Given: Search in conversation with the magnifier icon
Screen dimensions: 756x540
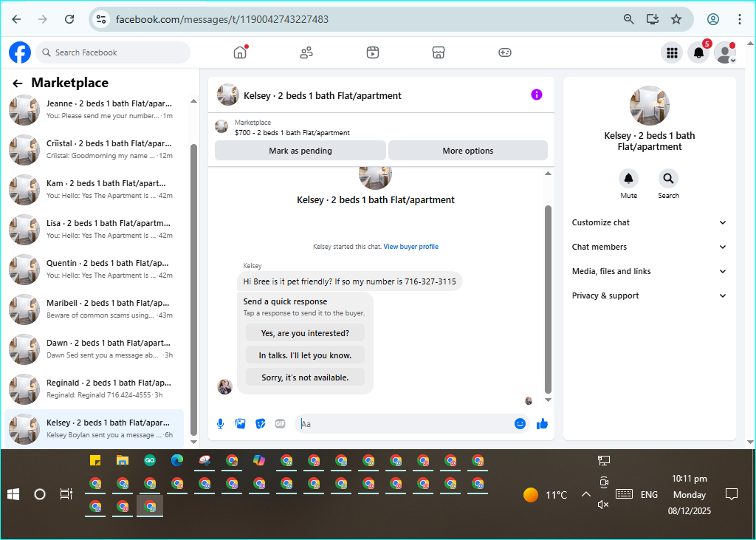Looking at the screenshot, I should [668, 179].
